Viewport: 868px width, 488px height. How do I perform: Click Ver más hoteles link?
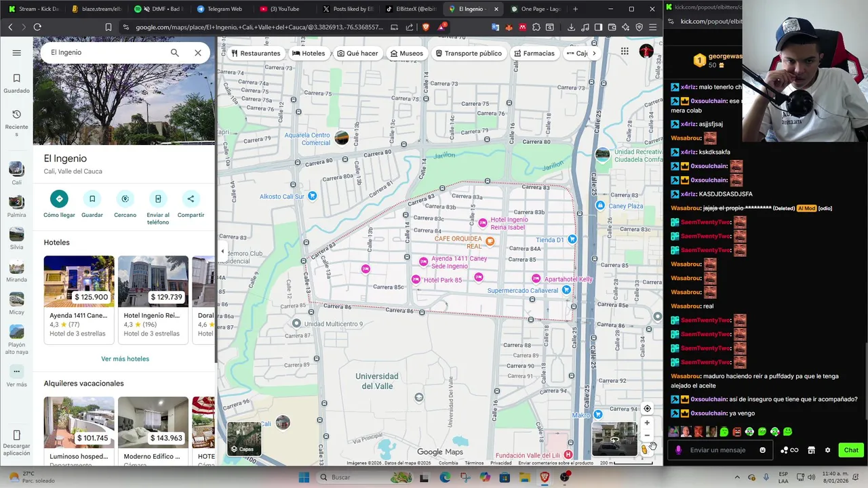pyautogui.click(x=125, y=359)
